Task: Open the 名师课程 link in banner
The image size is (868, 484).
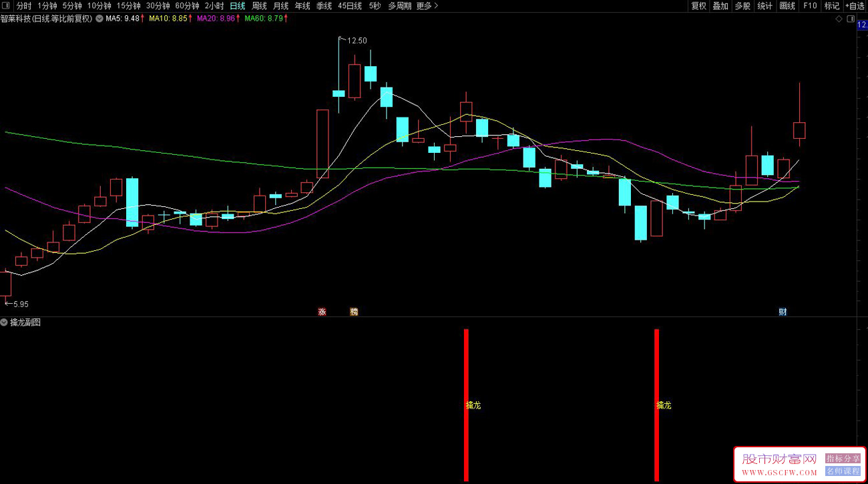Action: click(843, 471)
